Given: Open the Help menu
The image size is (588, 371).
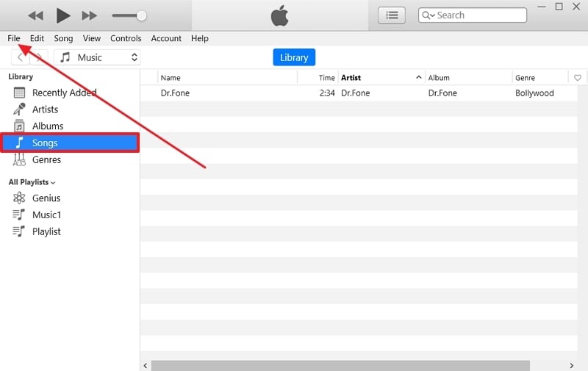Looking at the screenshot, I should (x=199, y=38).
